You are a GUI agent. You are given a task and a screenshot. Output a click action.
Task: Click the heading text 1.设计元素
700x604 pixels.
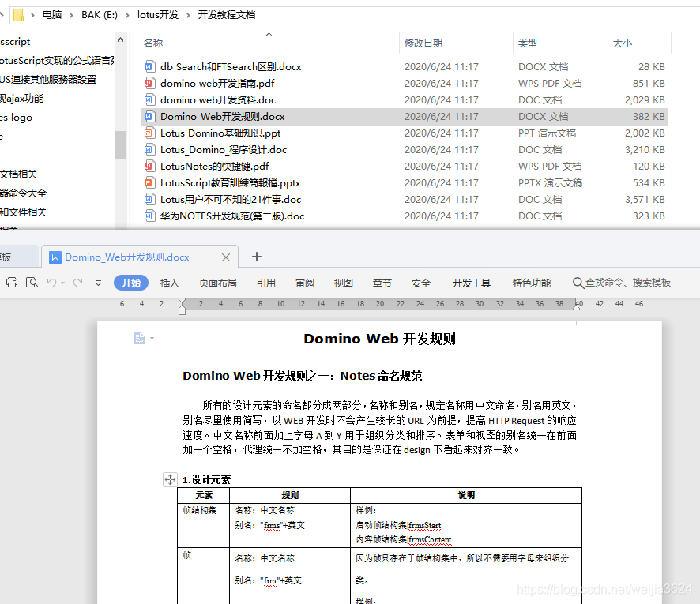206,479
